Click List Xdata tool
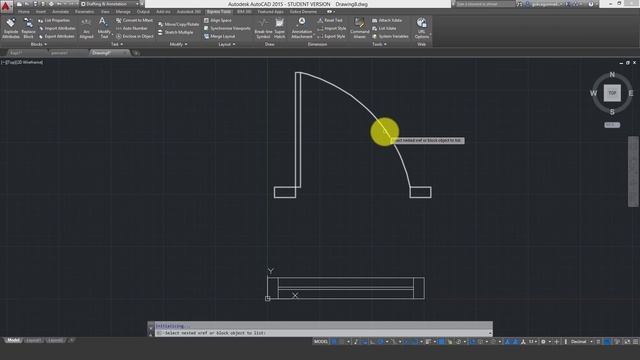 click(x=384, y=29)
